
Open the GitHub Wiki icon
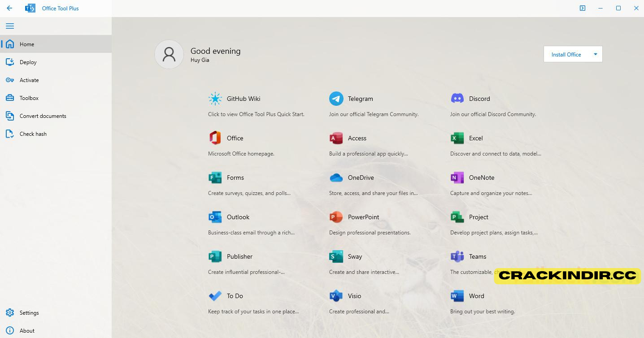click(x=215, y=99)
